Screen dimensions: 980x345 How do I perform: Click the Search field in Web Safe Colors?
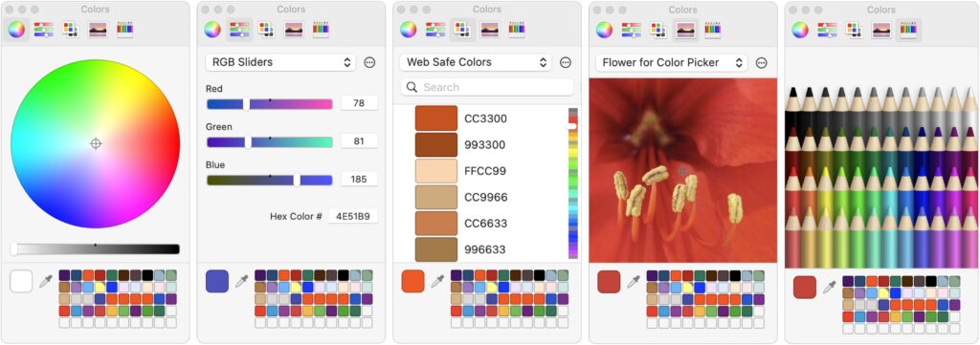pyautogui.click(x=487, y=87)
